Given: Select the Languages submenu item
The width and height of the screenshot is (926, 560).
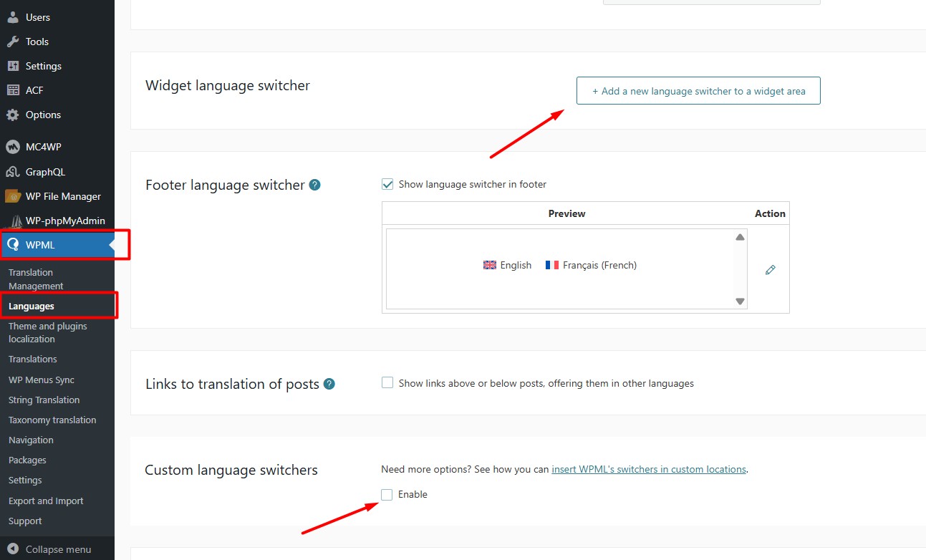Looking at the screenshot, I should point(32,306).
